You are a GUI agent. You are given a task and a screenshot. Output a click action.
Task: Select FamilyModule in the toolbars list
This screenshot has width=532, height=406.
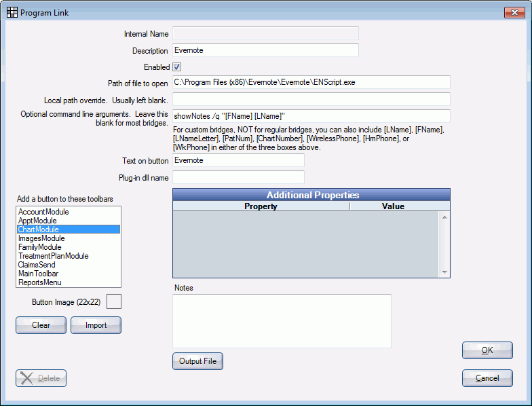(x=68, y=247)
